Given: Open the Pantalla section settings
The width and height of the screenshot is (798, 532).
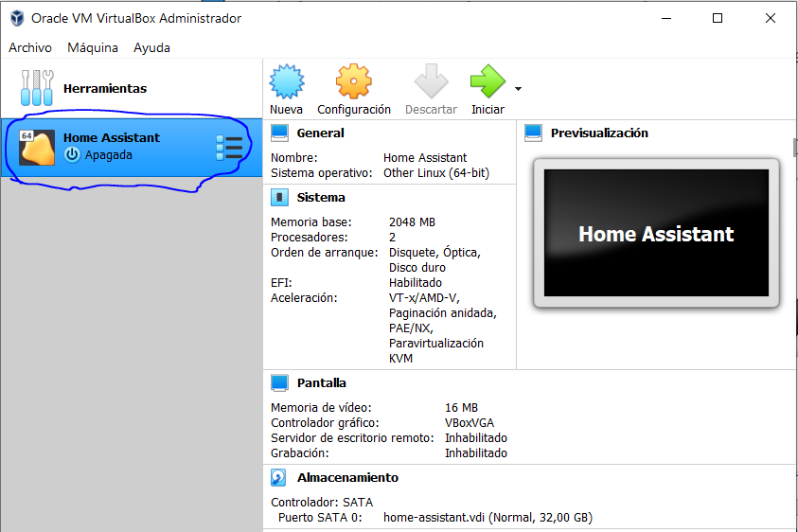Looking at the screenshot, I should pyautogui.click(x=321, y=383).
